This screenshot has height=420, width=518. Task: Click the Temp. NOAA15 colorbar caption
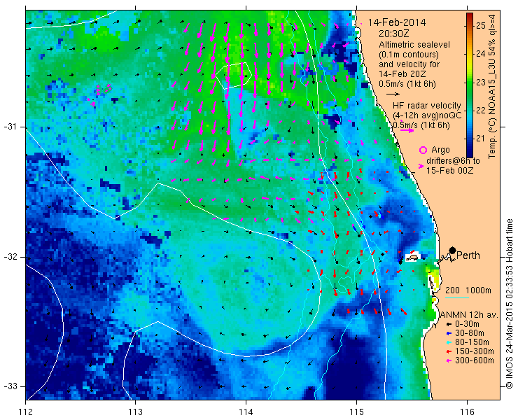pos(492,85)
